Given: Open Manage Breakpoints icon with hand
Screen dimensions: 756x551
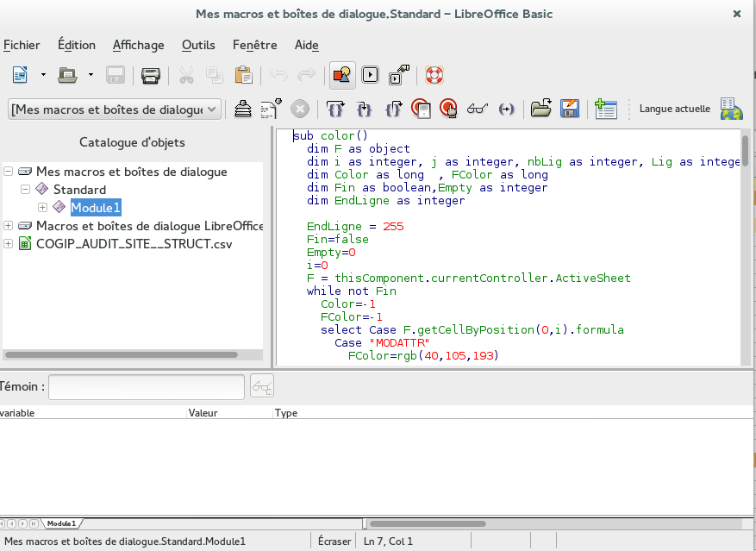Looking at the screenshot, I should coord(449,109).
